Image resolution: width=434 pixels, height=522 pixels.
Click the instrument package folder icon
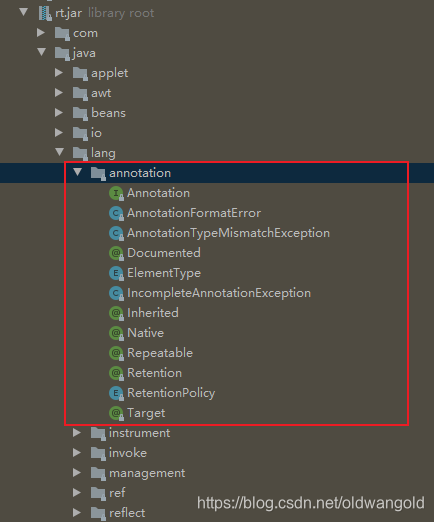(98, 433)
